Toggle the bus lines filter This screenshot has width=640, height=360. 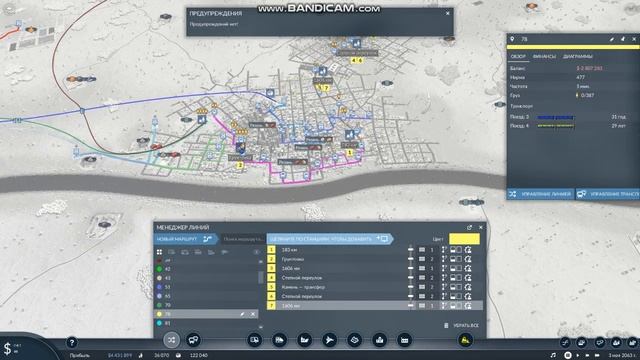[172, 252]
